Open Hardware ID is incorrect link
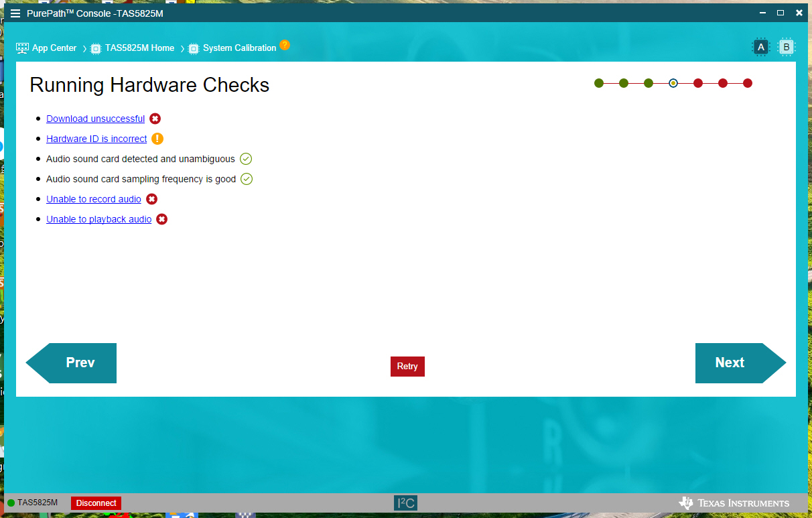 pos(96,139)
